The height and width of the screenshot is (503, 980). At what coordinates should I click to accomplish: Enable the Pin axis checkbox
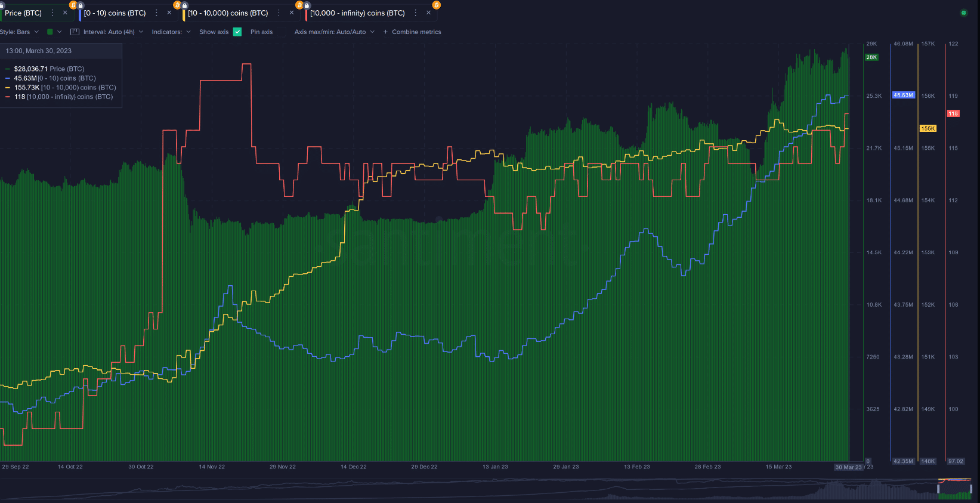click(x=281, y=32)
